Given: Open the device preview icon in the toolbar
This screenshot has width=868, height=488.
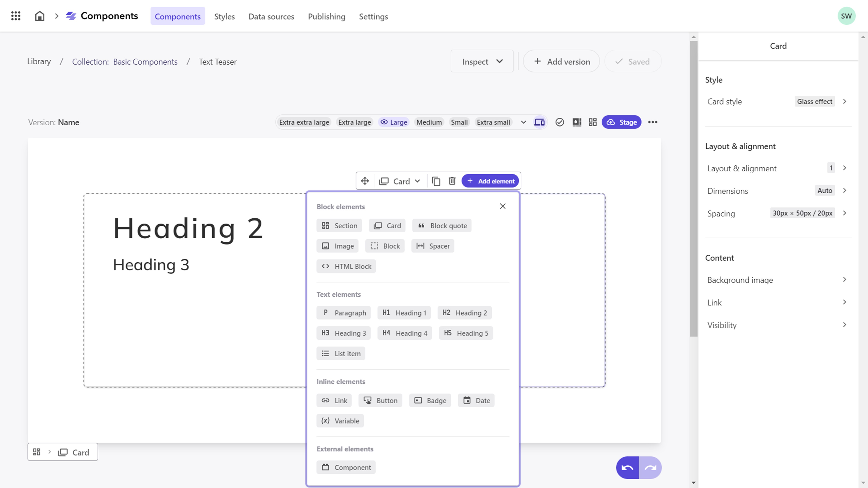Looking at the screenshot, I should tap(539, 122).
